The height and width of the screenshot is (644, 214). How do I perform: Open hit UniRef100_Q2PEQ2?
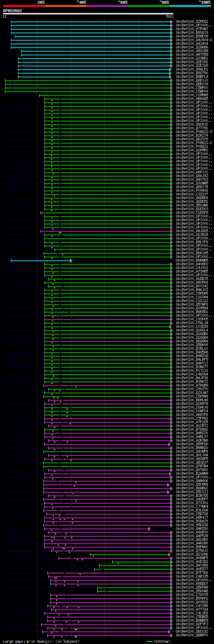pyautogui.click(x=193, y=21)
